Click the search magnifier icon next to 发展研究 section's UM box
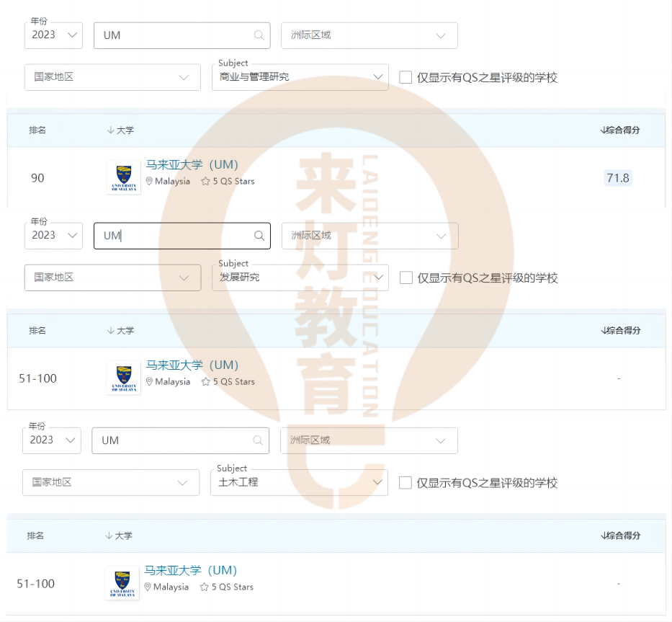This screenshot has height=622, width=672. (x=259, y=236)
